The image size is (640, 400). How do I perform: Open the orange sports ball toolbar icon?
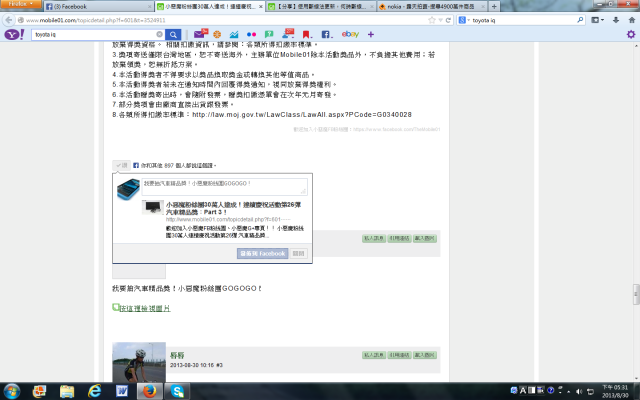217,35
